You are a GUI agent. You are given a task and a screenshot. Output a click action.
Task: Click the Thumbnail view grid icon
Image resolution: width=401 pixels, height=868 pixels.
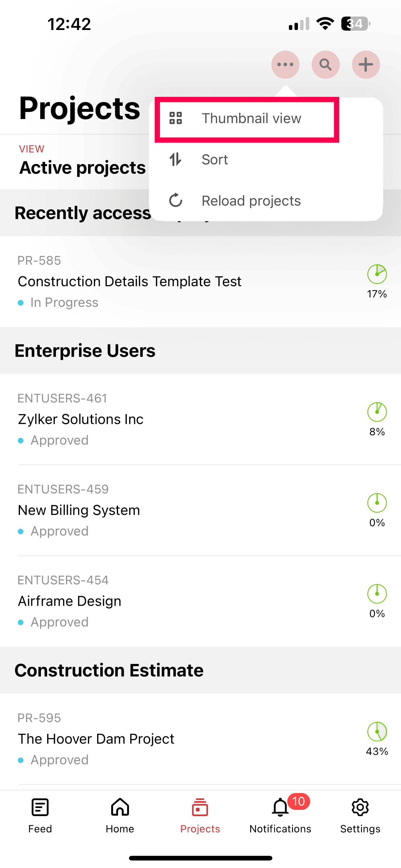176,118
